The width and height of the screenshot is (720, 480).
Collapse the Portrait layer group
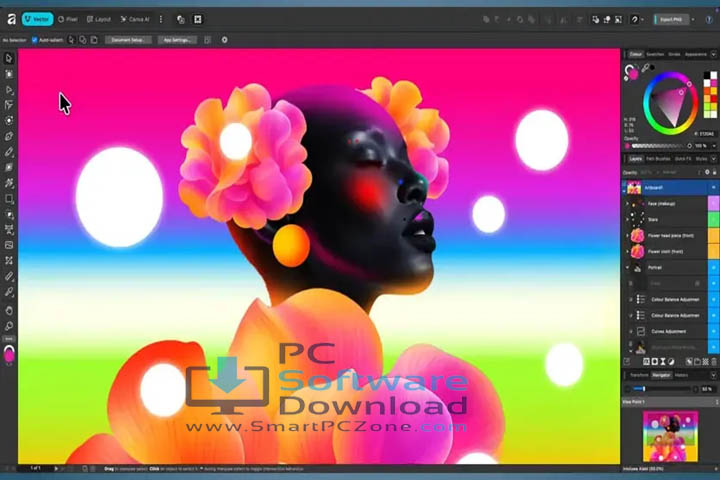pyautogui.click(x=627, y=267)
